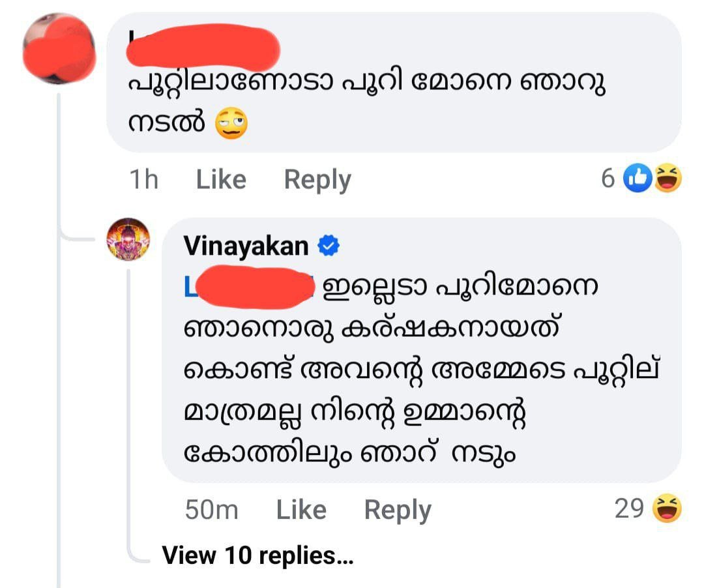The height and width of the screenshot is (588, 704).
Task: Reply to the first comment posted 1h ago
Action: pos(317,179)
